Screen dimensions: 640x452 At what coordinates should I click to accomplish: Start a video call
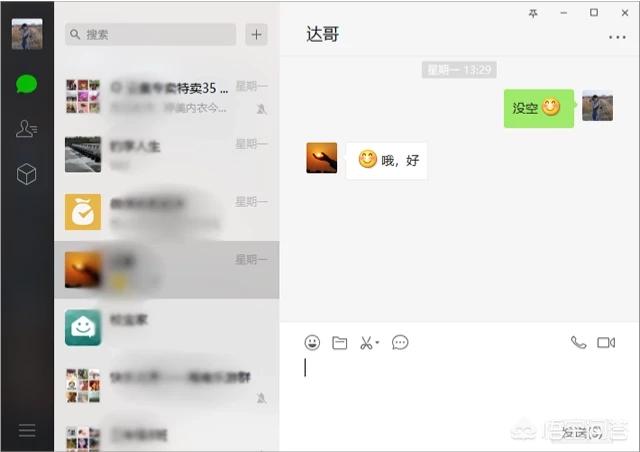click(606, 342)
